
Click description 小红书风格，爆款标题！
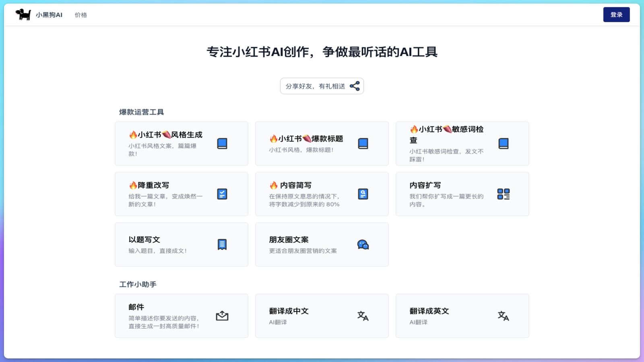(x=301, y=150)
